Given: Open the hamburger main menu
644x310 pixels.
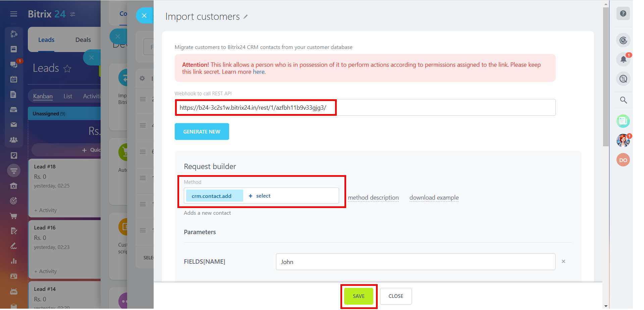Looking at the screenshot, I should coord(14,14).
